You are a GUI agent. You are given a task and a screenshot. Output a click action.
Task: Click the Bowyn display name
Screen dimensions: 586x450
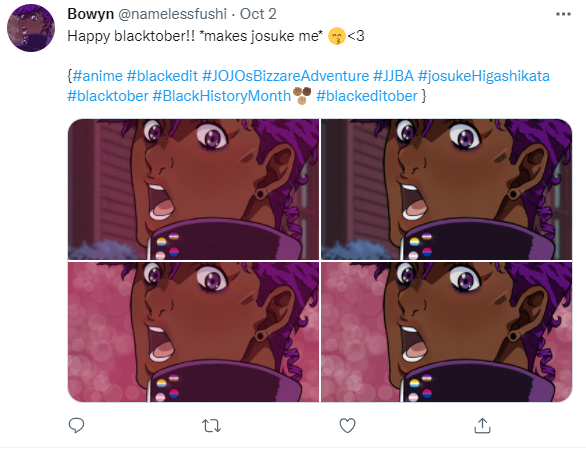point(90,14)
